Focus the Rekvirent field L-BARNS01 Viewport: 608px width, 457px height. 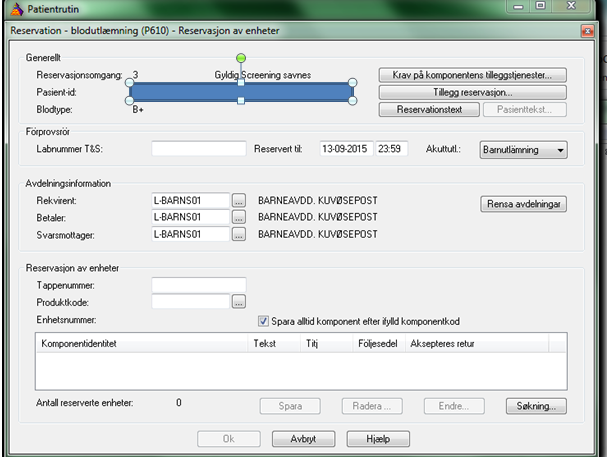click(191, 200)
